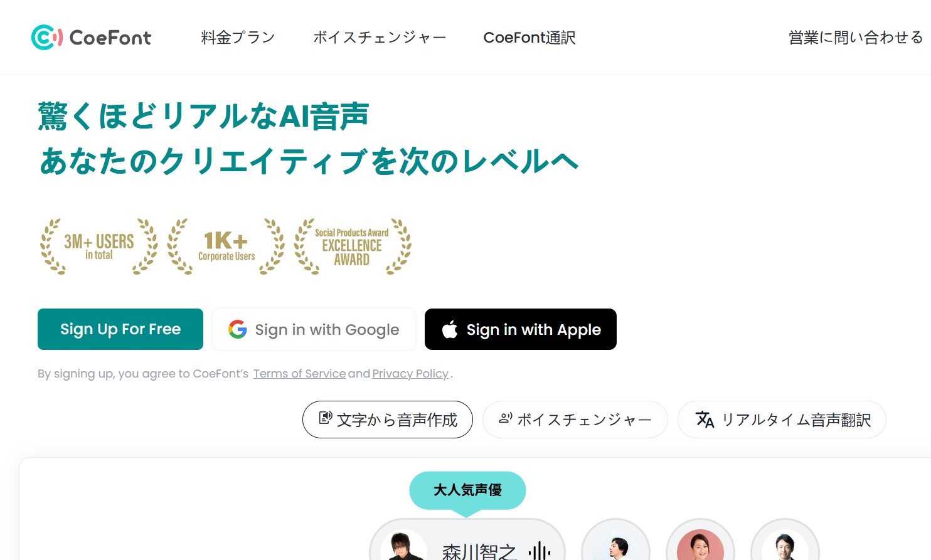
Task: Open the ボイスチェンジャー navigation item
Action: (x=380, y=38)
